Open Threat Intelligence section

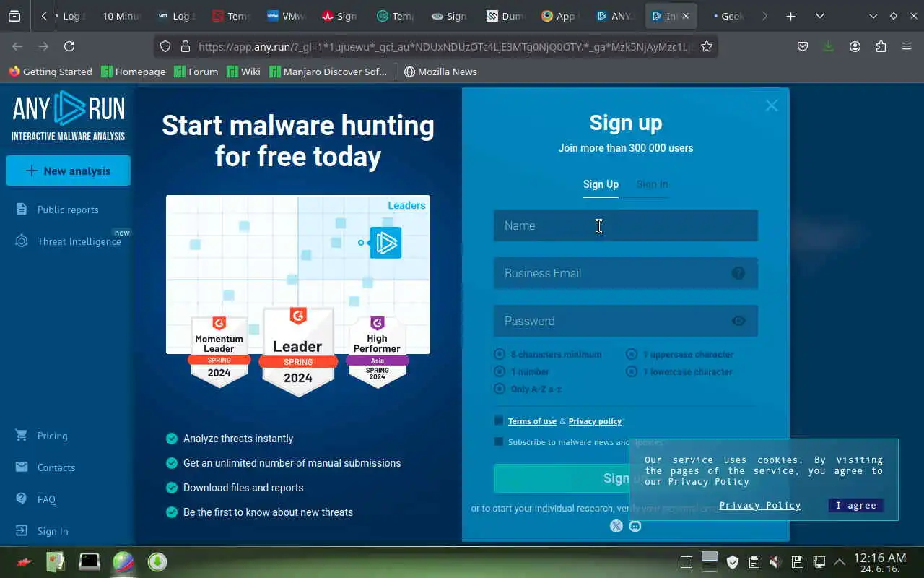coord(79,241)
